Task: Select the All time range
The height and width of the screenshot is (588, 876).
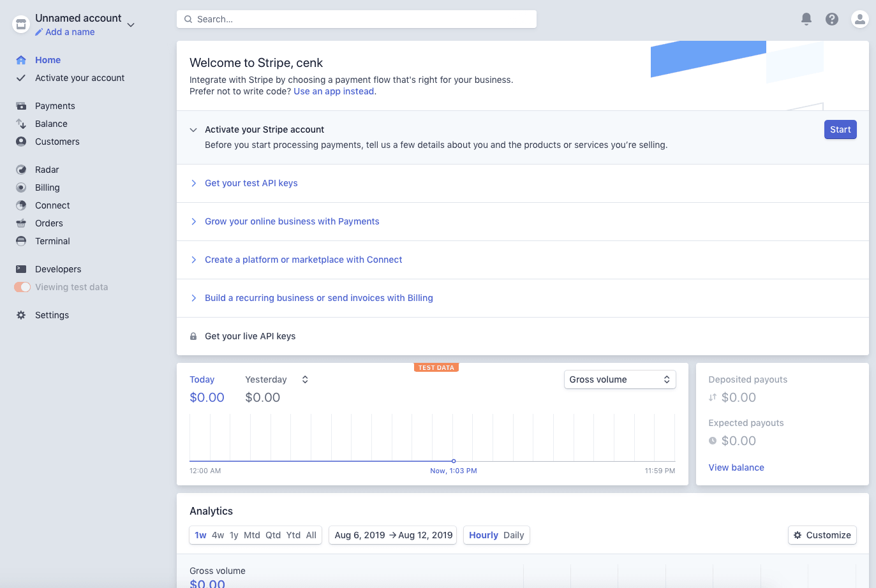Action: pos(311,535)
